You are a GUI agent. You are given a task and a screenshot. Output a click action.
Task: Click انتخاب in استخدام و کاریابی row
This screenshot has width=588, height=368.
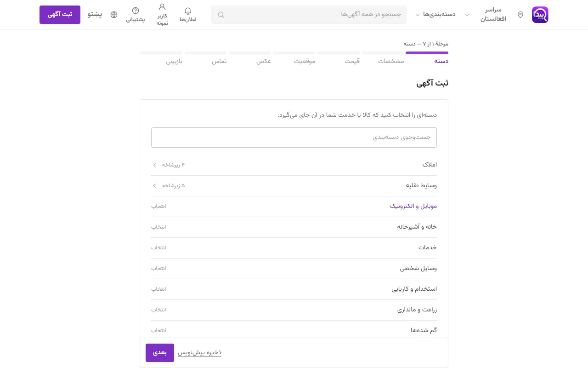coord(158,289)
